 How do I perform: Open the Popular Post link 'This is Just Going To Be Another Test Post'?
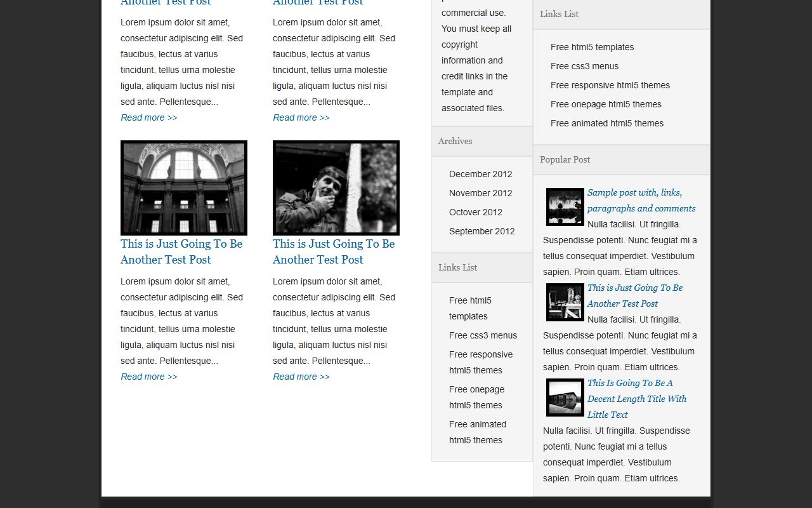click(635, 296)
